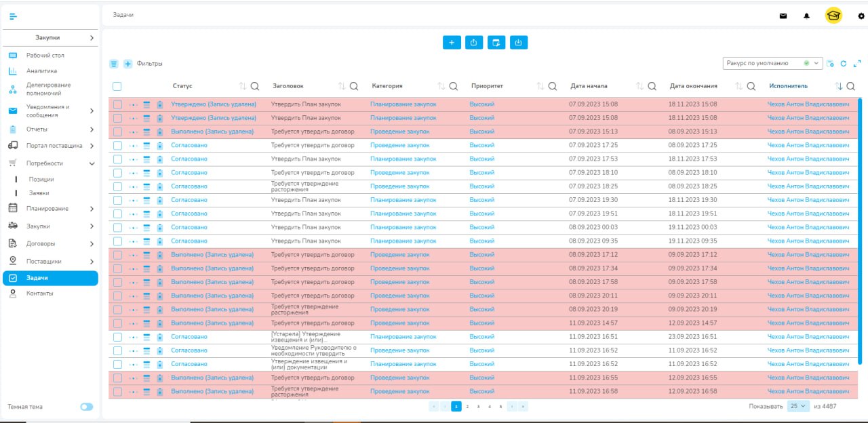Go to page 2 of results
The image size is (868, 423).
pos(467,407)
